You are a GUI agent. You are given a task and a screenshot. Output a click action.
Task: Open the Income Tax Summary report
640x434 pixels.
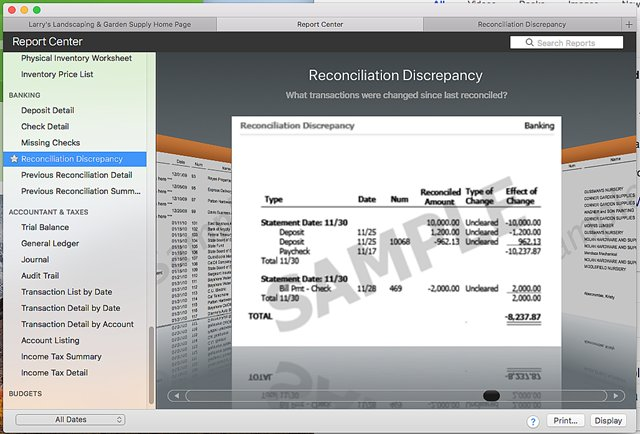tap(61, 356)
